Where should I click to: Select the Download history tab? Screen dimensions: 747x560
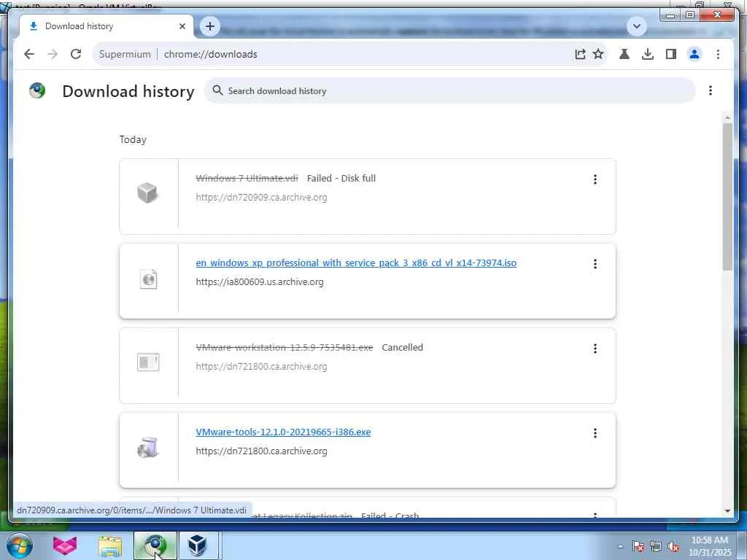107,26
